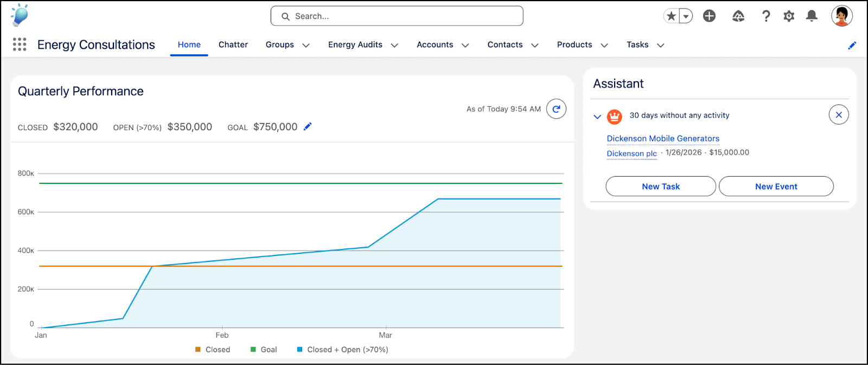Viewport: 868px width, 365px height.
Task: Go to the Contacts tab
Action: point(505,45)
